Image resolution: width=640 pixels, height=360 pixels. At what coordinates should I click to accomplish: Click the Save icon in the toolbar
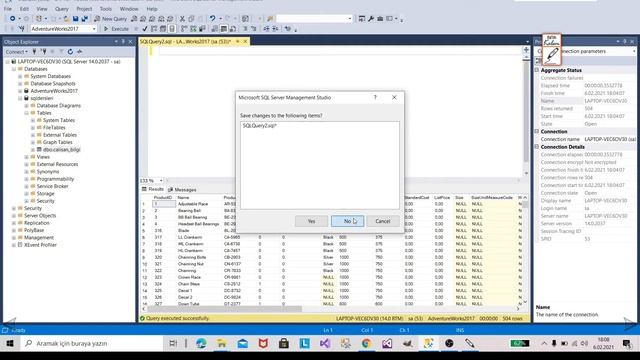tap(76, 19)
